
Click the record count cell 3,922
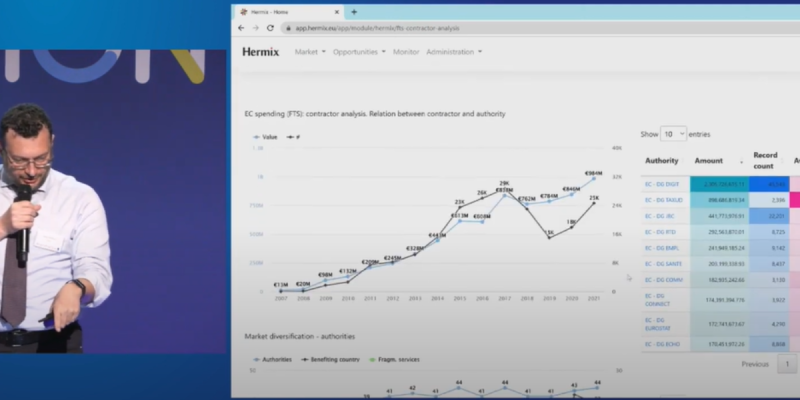click(x=769, y=299)
